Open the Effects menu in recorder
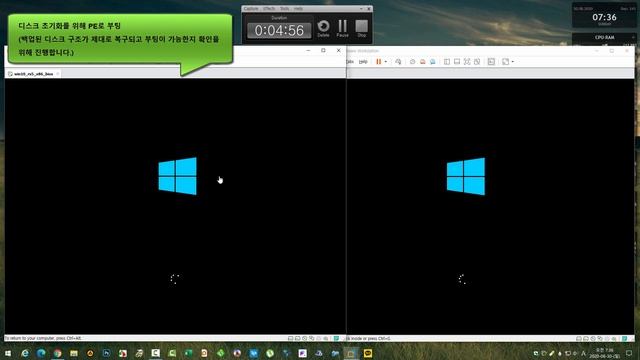Image resolution: width=640 pixels, height=360 pixels. [269, 9]
